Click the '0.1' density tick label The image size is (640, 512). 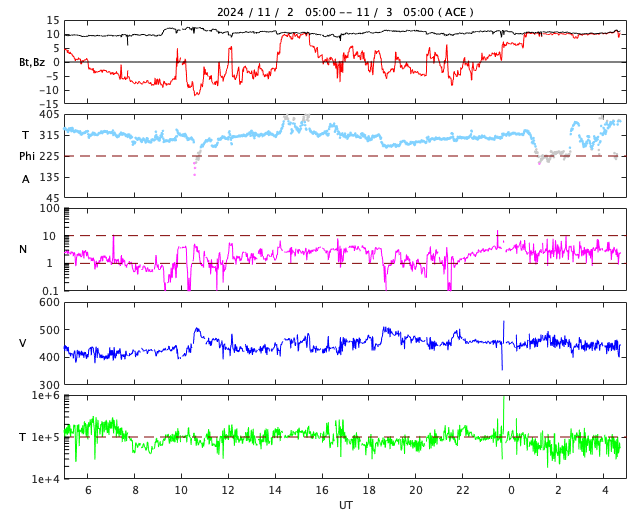pos(51,291)
